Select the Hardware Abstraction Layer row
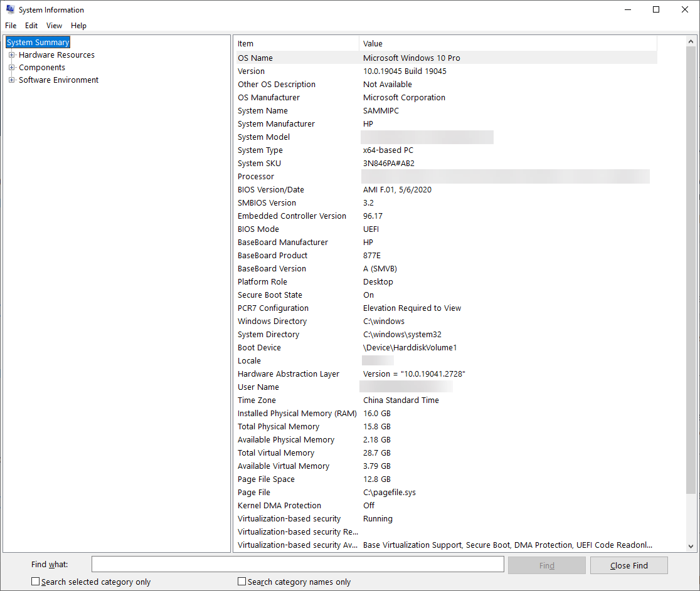 click(x=447, y=374)
